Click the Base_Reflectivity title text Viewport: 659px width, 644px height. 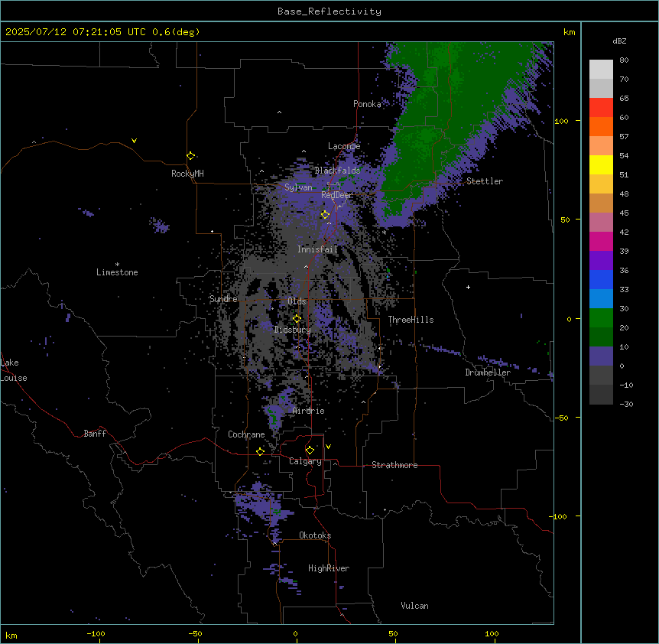[x=329, y=11]
